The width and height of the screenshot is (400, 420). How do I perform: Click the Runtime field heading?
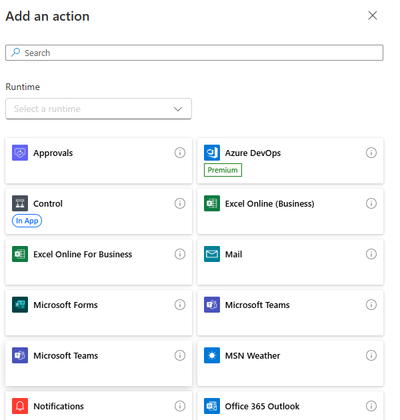23,87
